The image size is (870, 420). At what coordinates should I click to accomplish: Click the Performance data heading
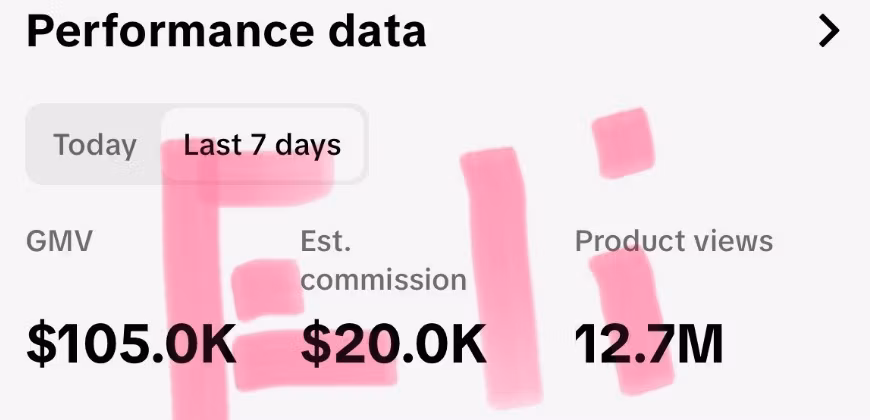point(226,31)
